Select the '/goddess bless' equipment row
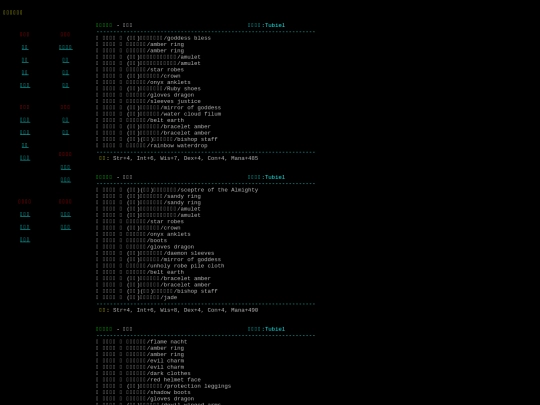The image size is (540, 405). click(x=153, y=38)
